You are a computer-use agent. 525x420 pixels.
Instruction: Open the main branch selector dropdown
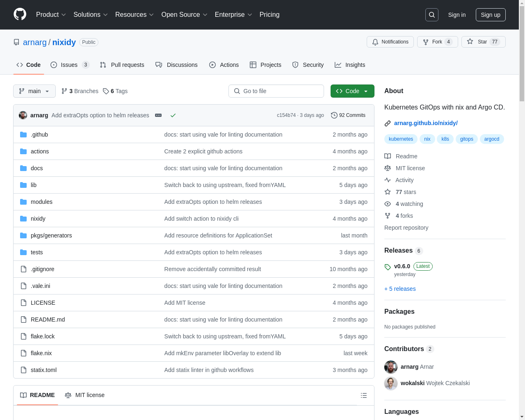pos(34,91)
